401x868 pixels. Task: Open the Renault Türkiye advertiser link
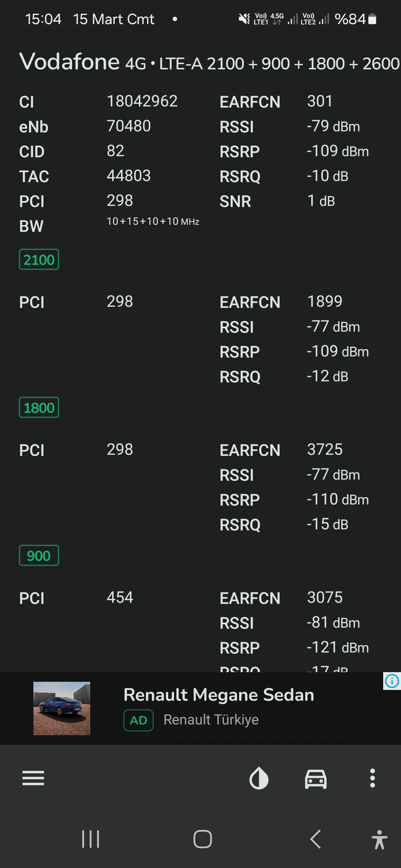211,720
